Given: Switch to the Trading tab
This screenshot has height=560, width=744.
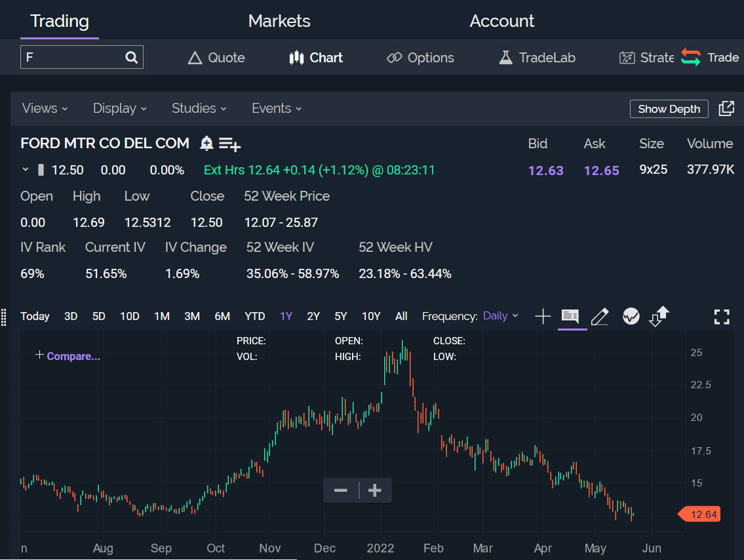Looking at the screenshot, I should click(60, 21).
